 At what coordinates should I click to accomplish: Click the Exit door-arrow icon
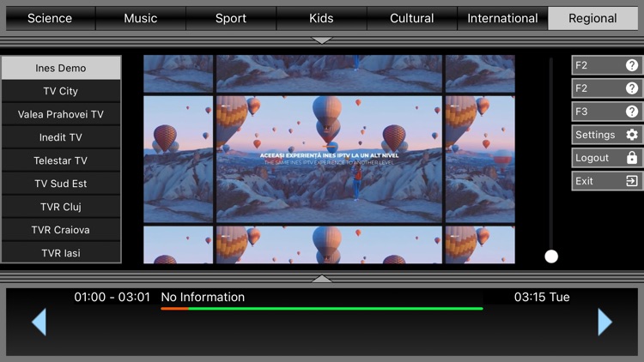[632, 181]
